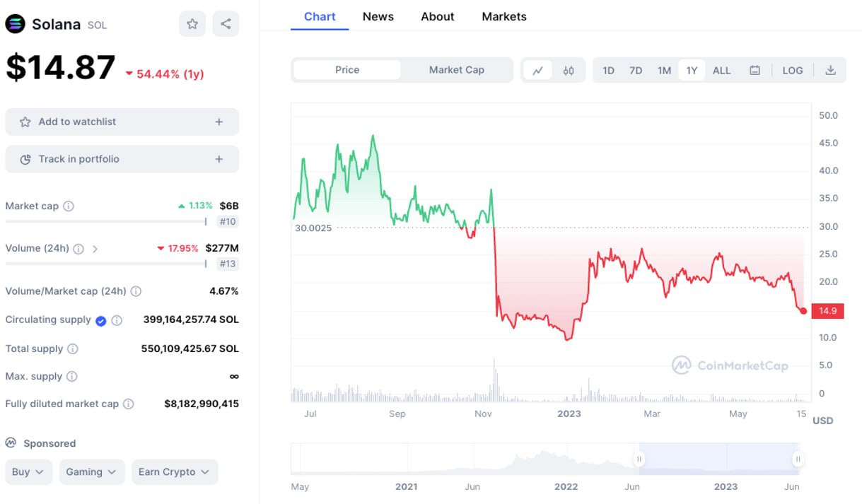
Task: Click Track in portfolio button
Action: coord(122,159)
